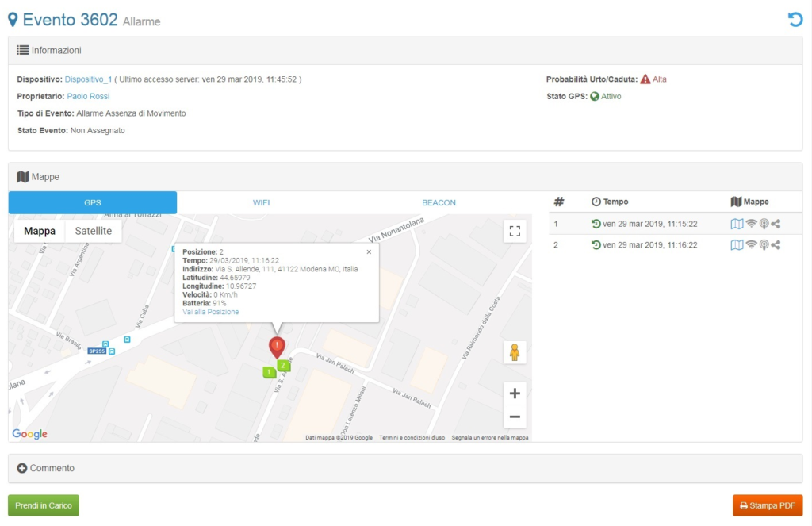812x526 pixels.
Task: Switch to the GPS tab
Action: (x=93, y=202)
